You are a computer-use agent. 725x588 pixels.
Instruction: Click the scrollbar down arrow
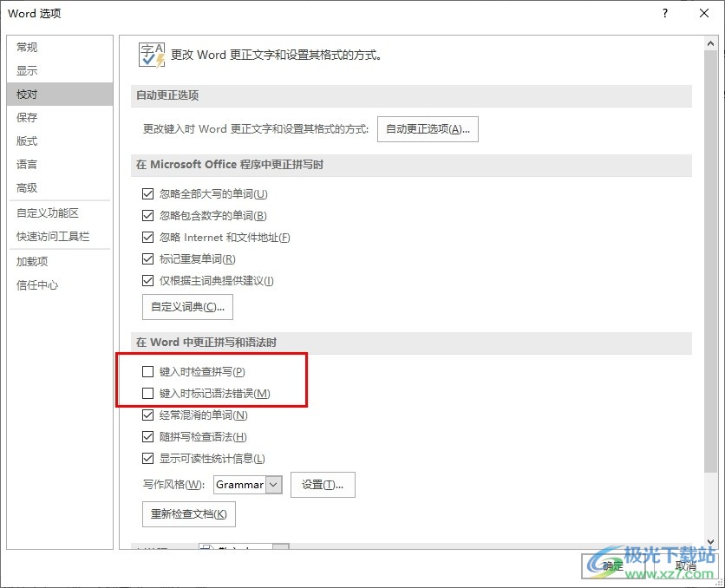710,542
